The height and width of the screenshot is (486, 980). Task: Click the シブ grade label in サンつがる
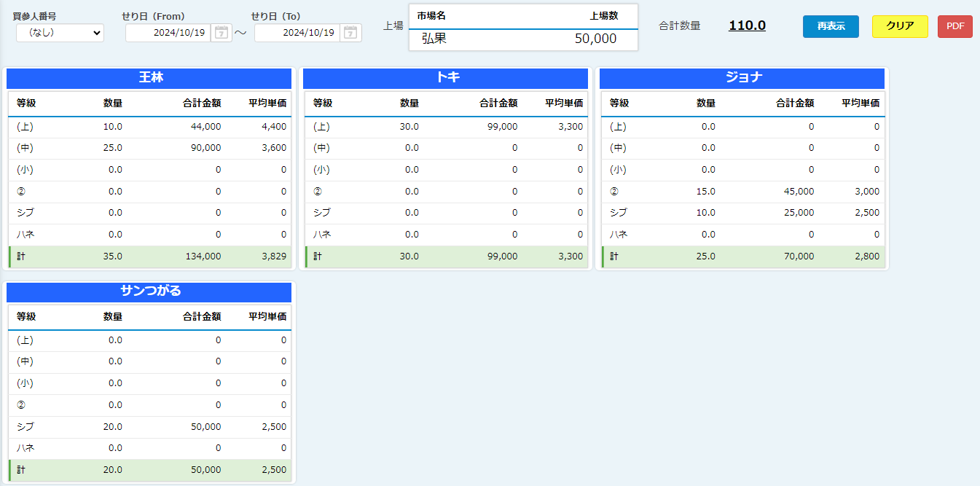[x=26, y=427]
